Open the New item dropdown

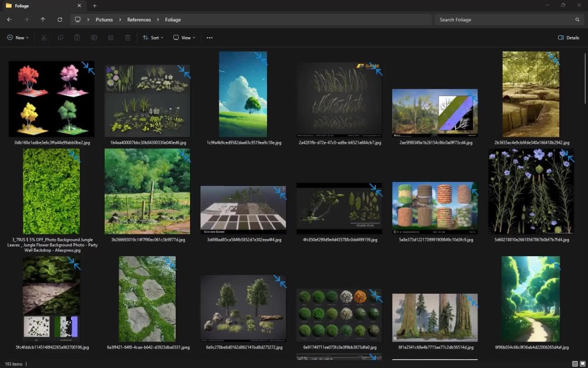pyautogui.click(x=18, y=37)
